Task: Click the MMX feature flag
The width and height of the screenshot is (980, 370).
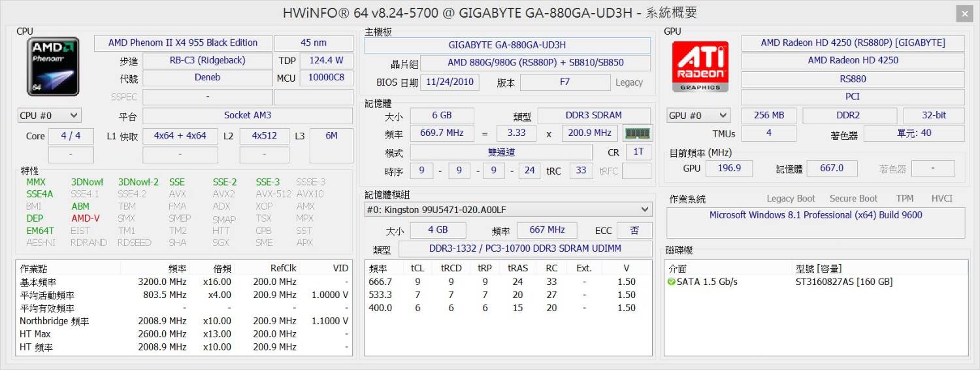Action: click(x=36, y=182)
